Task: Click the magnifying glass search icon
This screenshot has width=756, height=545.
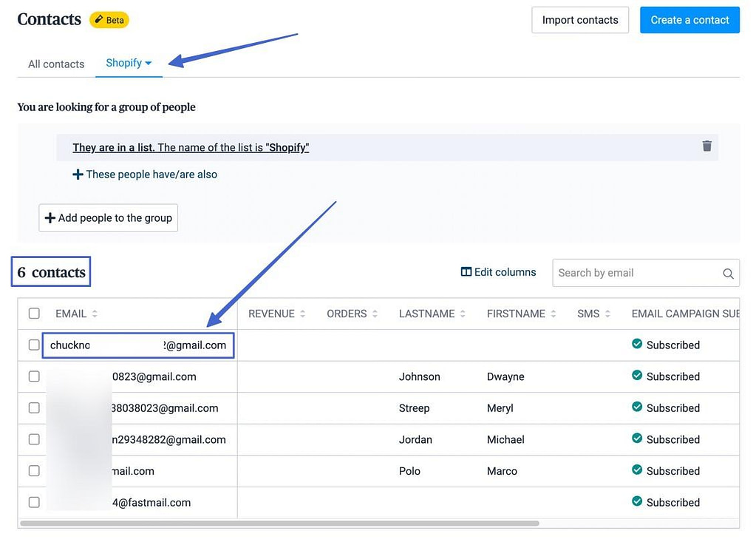Action: (x=727, y=273)
